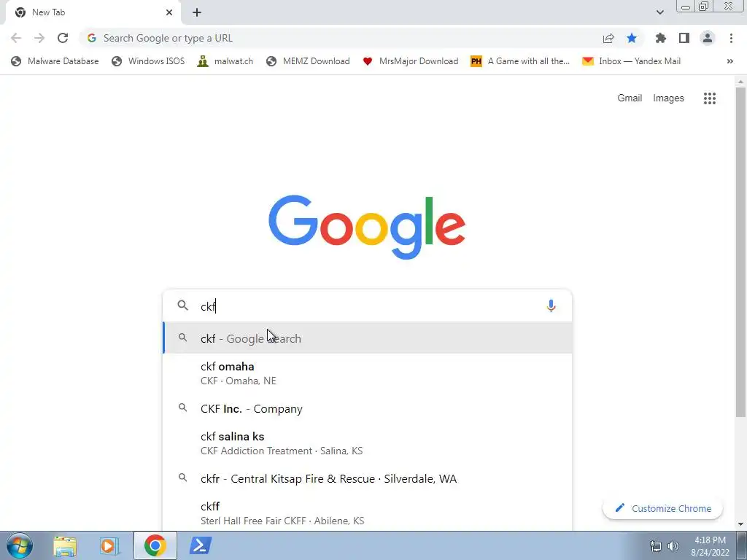Screen dimensions: 747x560
Task: Click the browser back arrow
Action: click(x=16, y=38)
